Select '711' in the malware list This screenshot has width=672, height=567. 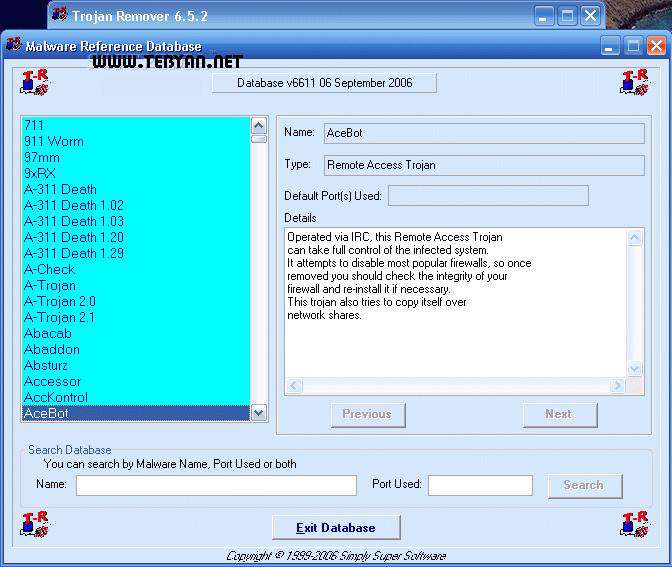tap(135, 125)
